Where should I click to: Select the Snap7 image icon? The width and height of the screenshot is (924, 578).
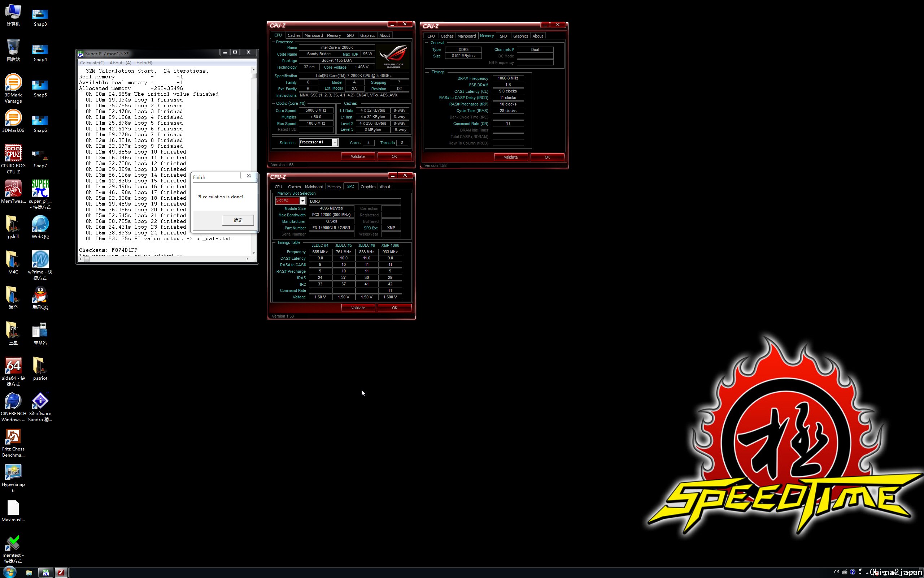point(40,159)
